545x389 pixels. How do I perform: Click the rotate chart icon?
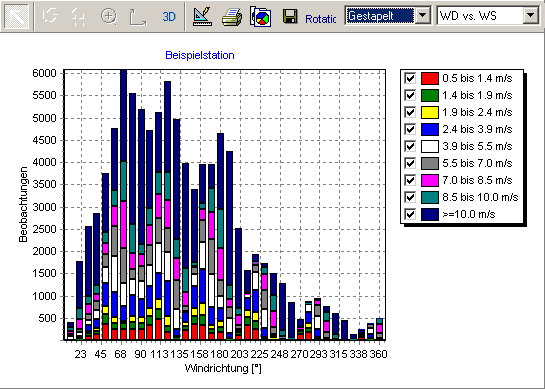point(50,16)
